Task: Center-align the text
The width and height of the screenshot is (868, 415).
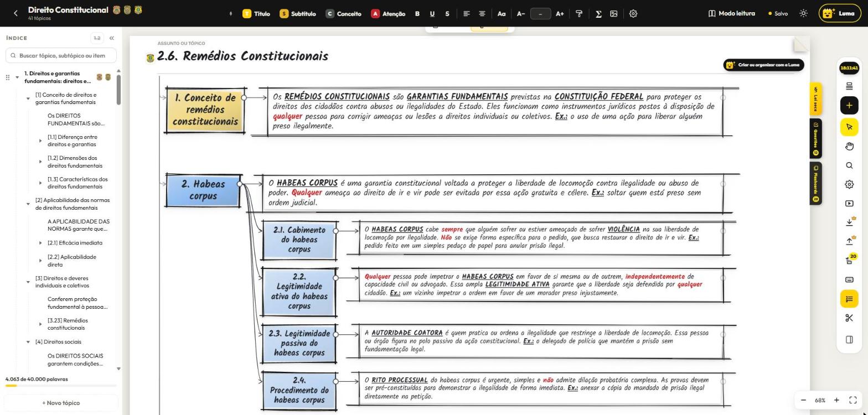Action: 482,14
